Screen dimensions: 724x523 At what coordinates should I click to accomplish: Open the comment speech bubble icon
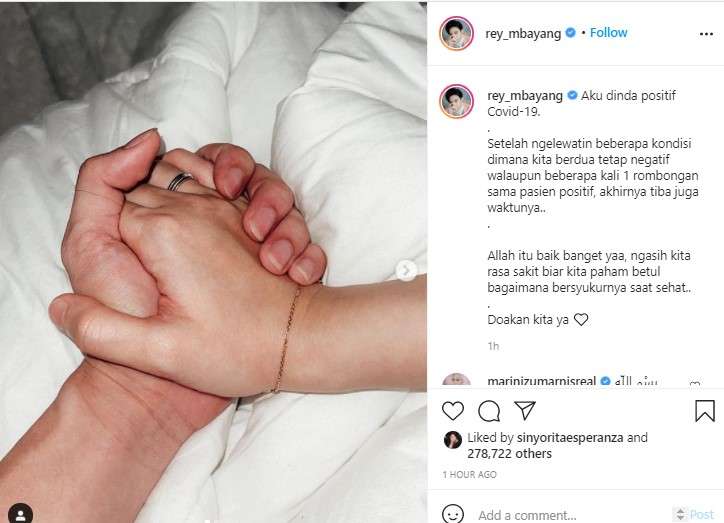click(x=489, y=411)
